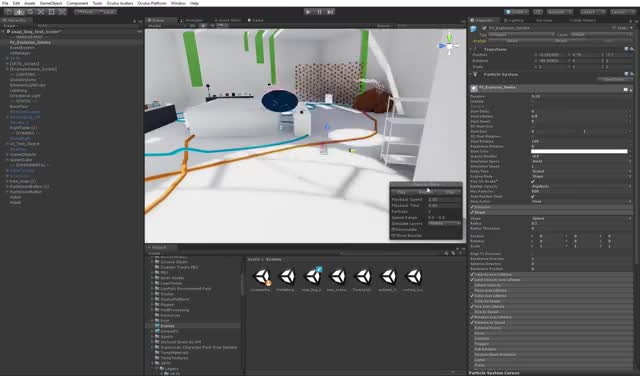This screenshot has height=376, width=640.
Task: Select FX_Explosion_Smoke in Hierarchy
Action: pyautogui.click(x=30, y=42)
